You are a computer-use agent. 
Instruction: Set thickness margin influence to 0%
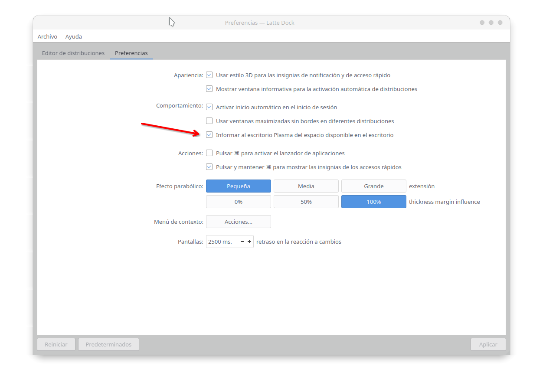click(239, 202)
